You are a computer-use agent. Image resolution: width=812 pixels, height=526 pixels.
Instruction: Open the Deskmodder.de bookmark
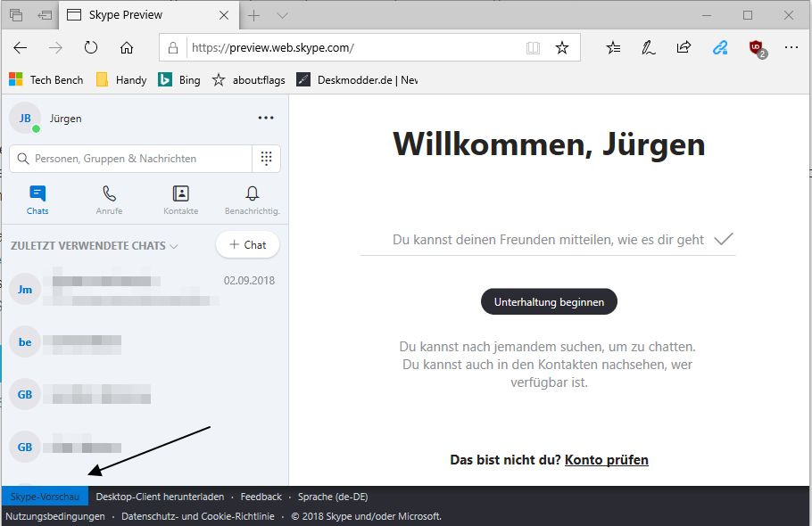tap(357, 79)
